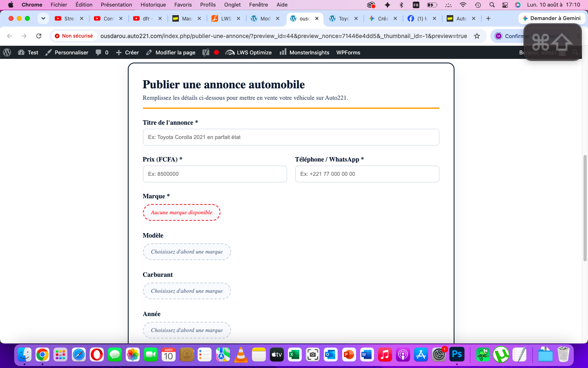The height and width of the screenshot is (368, 588).
Task: Expand the tab search dropdown arrow
Action: coord(43,18)
